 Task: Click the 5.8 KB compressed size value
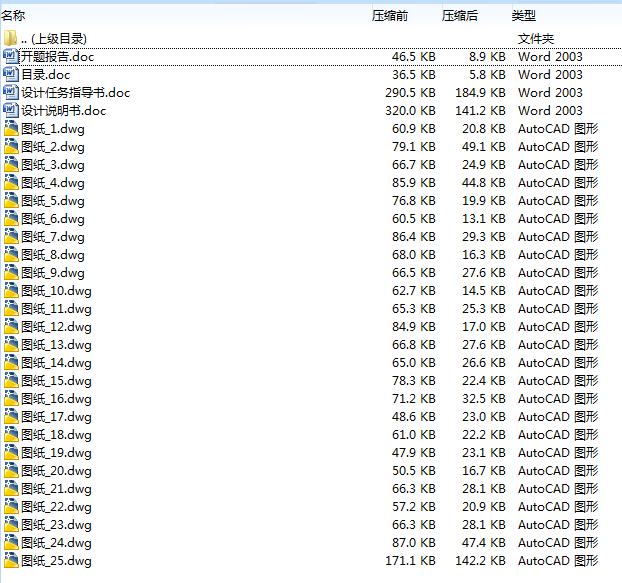[x=487, y=75]
